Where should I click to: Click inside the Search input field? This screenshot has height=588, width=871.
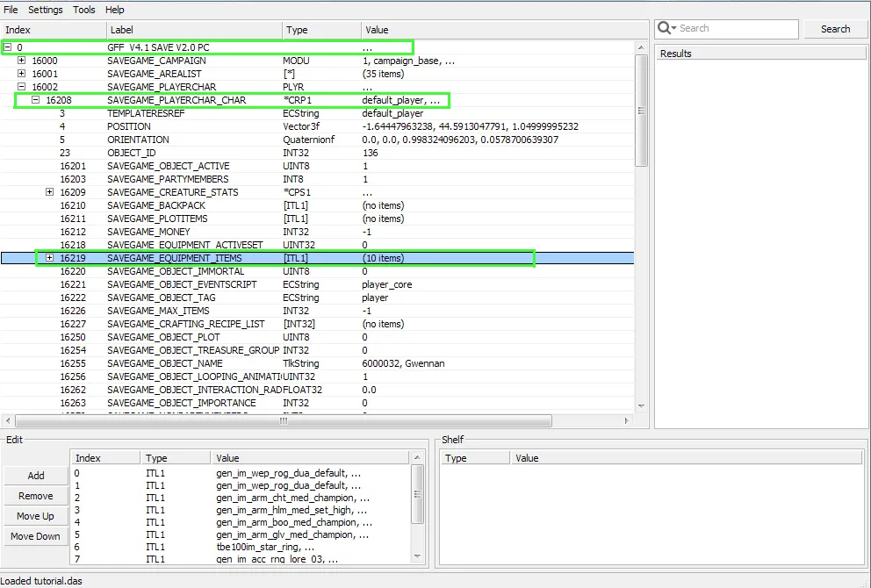click(736, 28)
